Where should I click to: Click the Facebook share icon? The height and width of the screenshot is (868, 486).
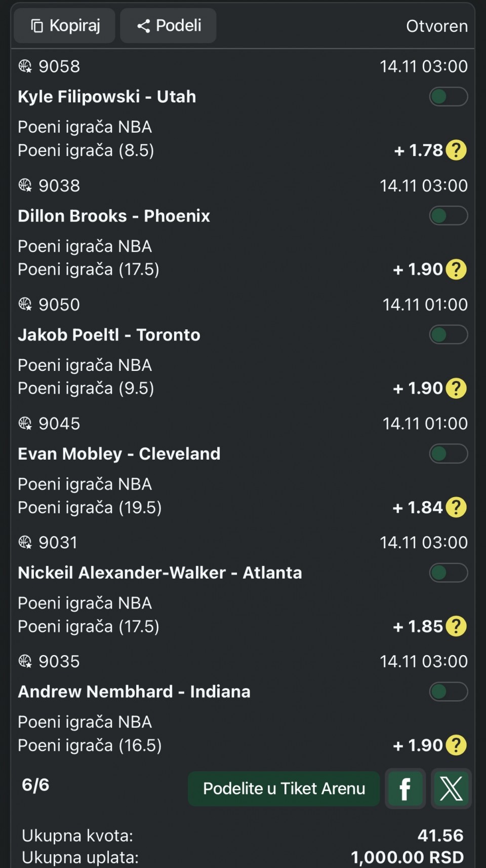(405, 788)
